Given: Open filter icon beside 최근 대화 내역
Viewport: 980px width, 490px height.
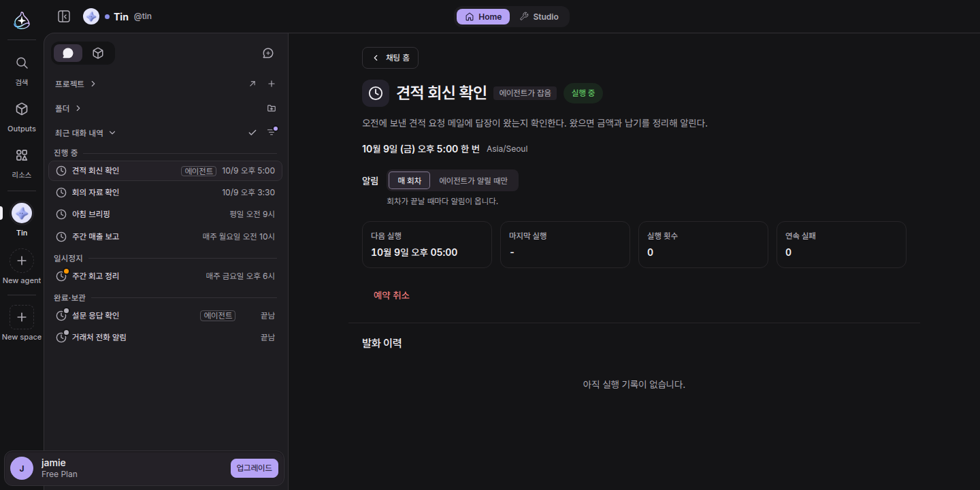Looking at the screenshot, I should [x=272, y=132].
